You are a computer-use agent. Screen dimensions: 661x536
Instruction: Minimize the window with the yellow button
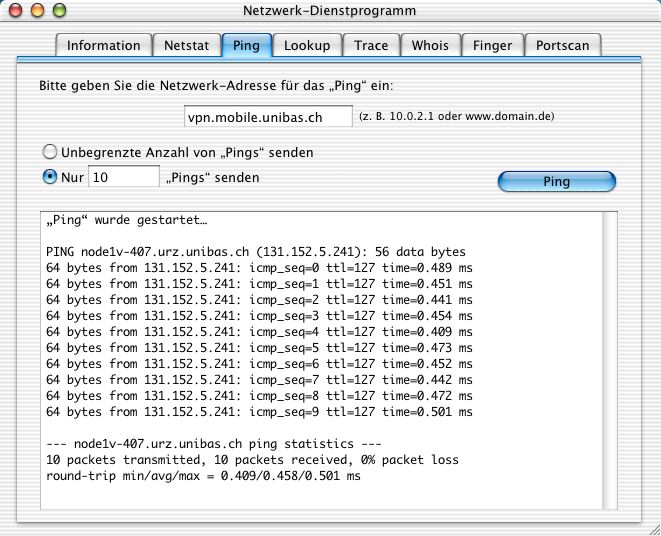(x=38, y=11)
